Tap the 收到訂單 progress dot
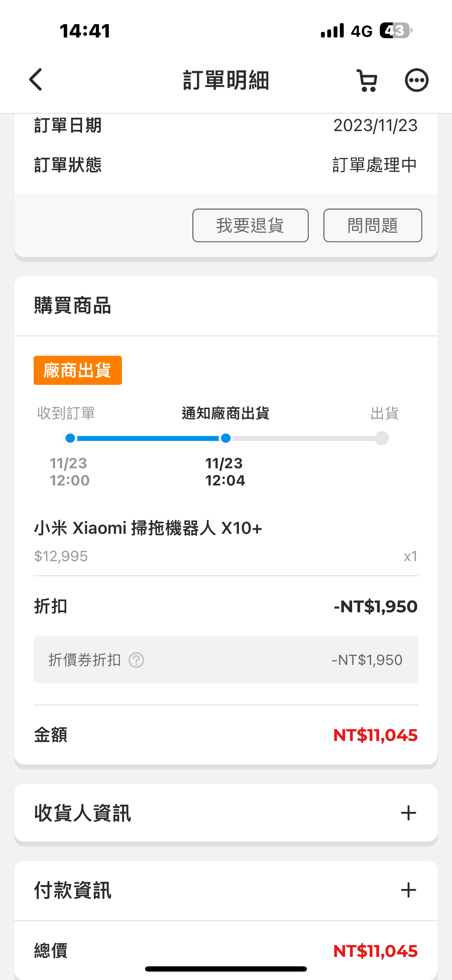The height and width of the screenshot is (980, 452). pyautogui.click(x=70, y=438)
